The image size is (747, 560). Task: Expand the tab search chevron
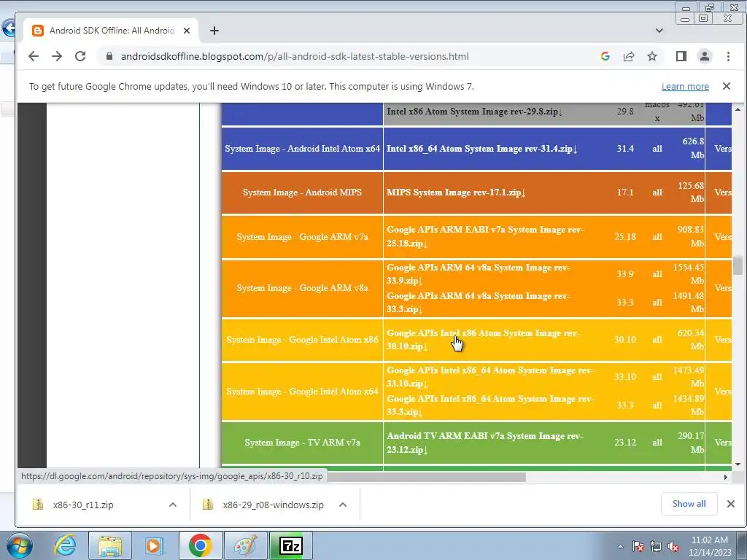[x=659, y=31]
